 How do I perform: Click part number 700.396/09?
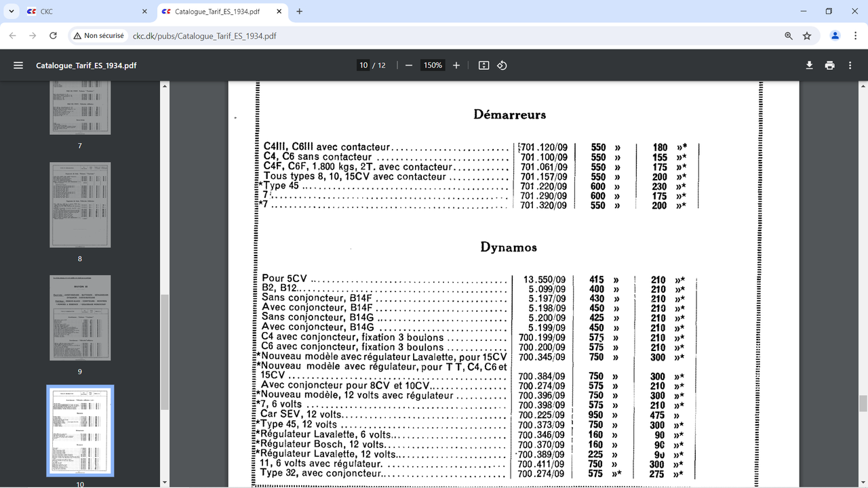click(542, 395)
